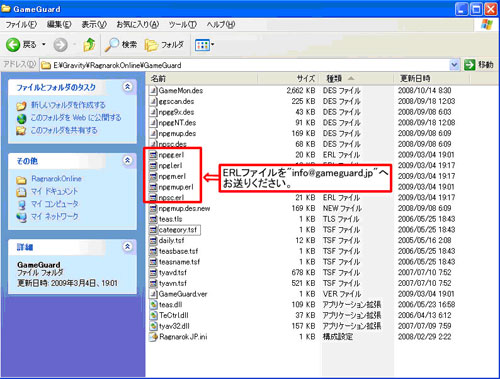Click folder icon in address bar
Viewport: 500px width, 379px height.
pyautogui.click(x=46, y=65)
